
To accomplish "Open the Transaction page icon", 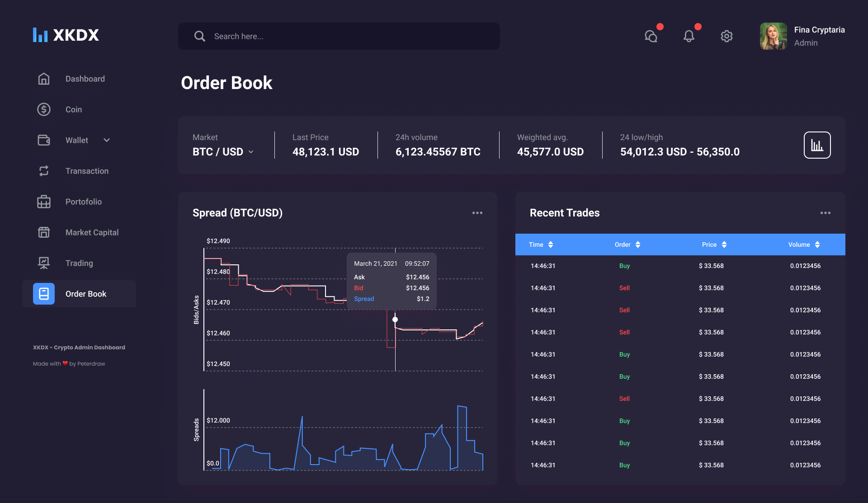I will tap(44, 171).
